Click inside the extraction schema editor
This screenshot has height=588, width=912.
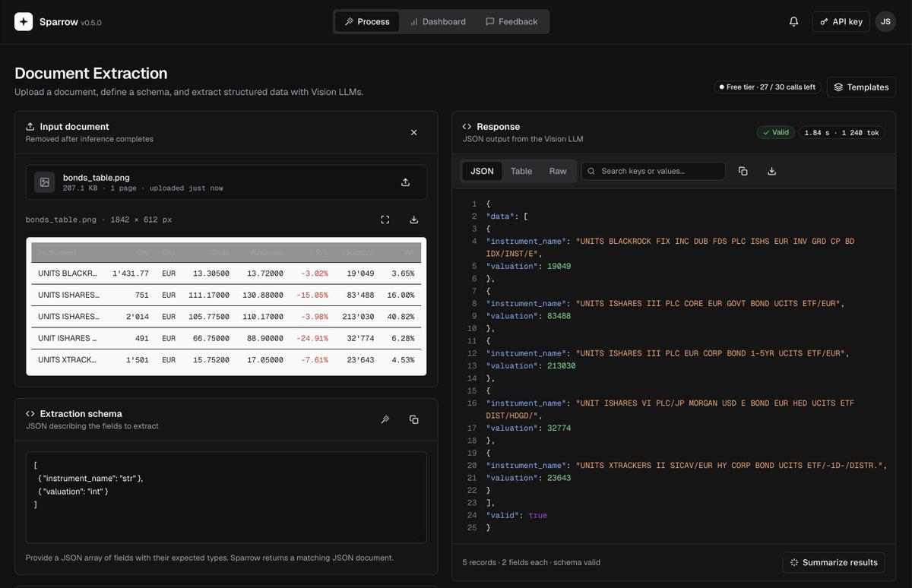point(226,498)
